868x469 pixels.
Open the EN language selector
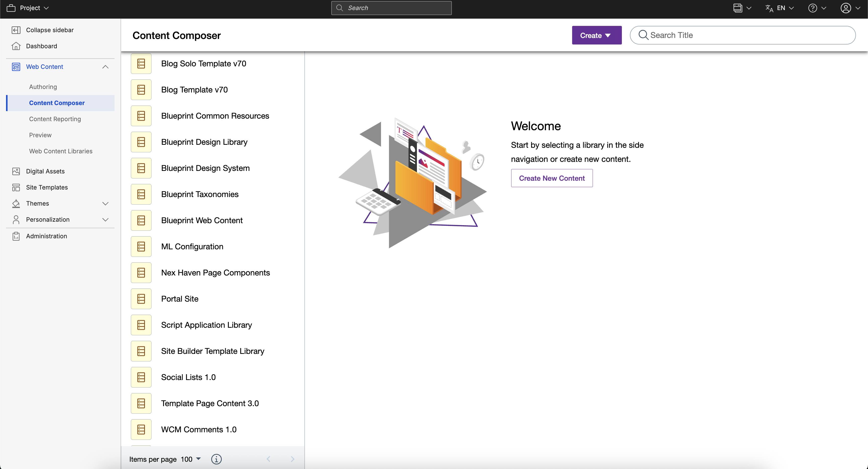pos(779,8)
